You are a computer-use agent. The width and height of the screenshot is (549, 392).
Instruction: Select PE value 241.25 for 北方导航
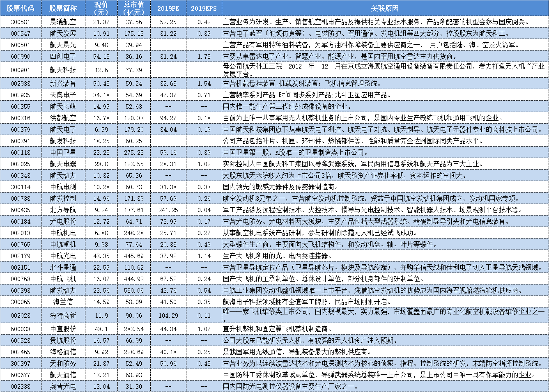click(x=168, y=210)
